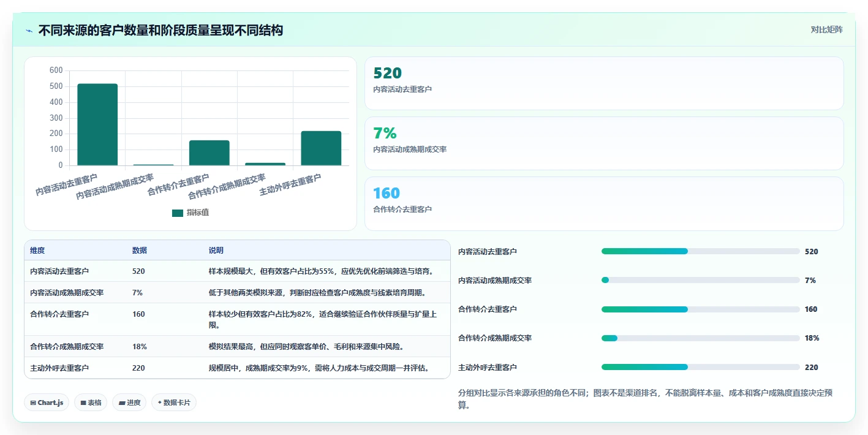Click the table data value 160
The width and height of the screenshot is (868, 435).
139,314
